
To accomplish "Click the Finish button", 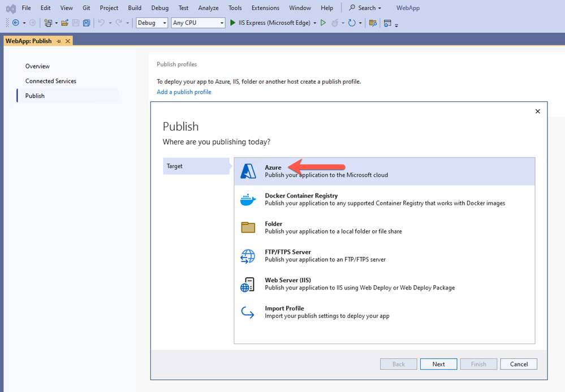I will click(478, 364).
